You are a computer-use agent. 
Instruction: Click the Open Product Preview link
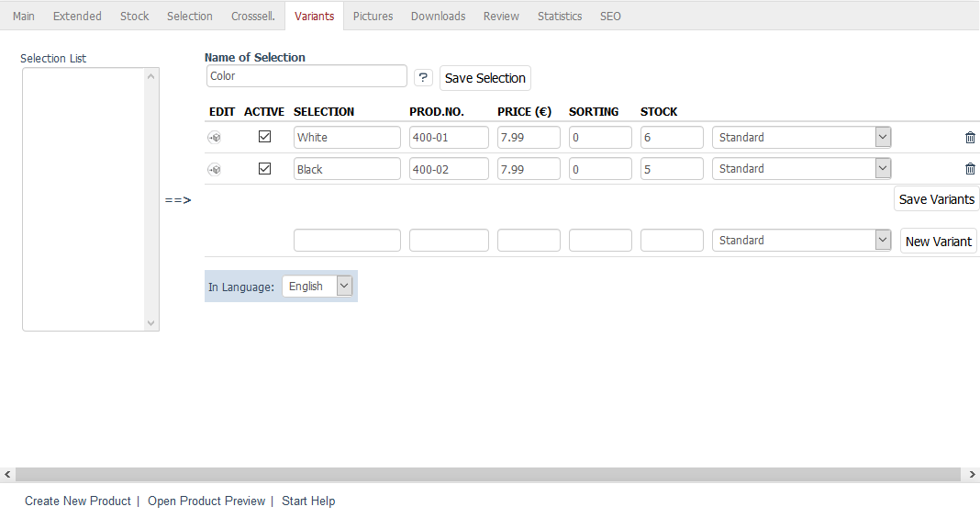pos(206,501)
